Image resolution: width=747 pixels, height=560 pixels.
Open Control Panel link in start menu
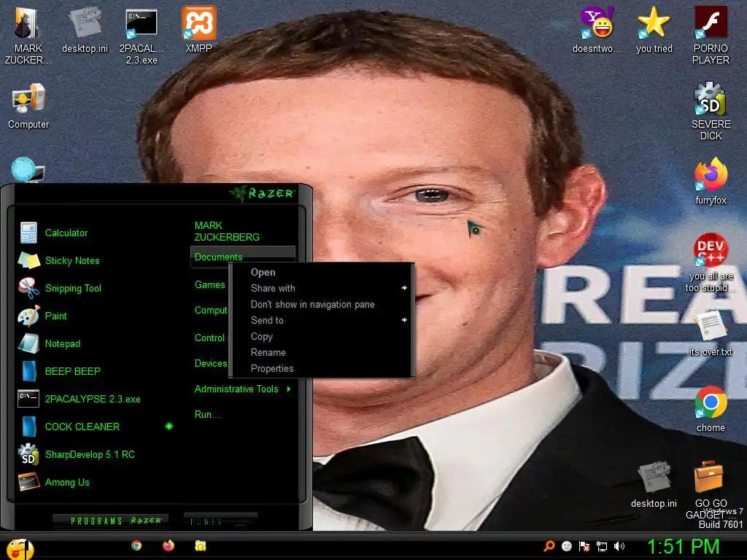[x=209, y=338]
